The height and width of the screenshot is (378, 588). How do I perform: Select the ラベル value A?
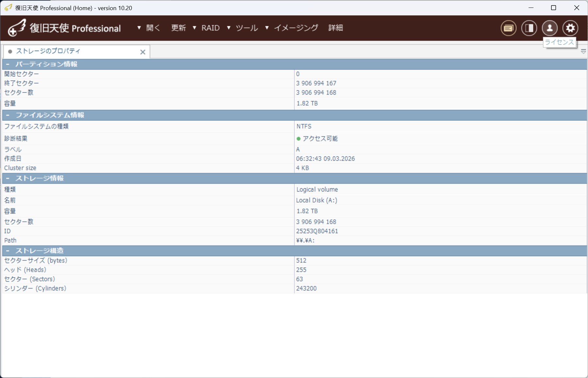[x=298, y=150]
